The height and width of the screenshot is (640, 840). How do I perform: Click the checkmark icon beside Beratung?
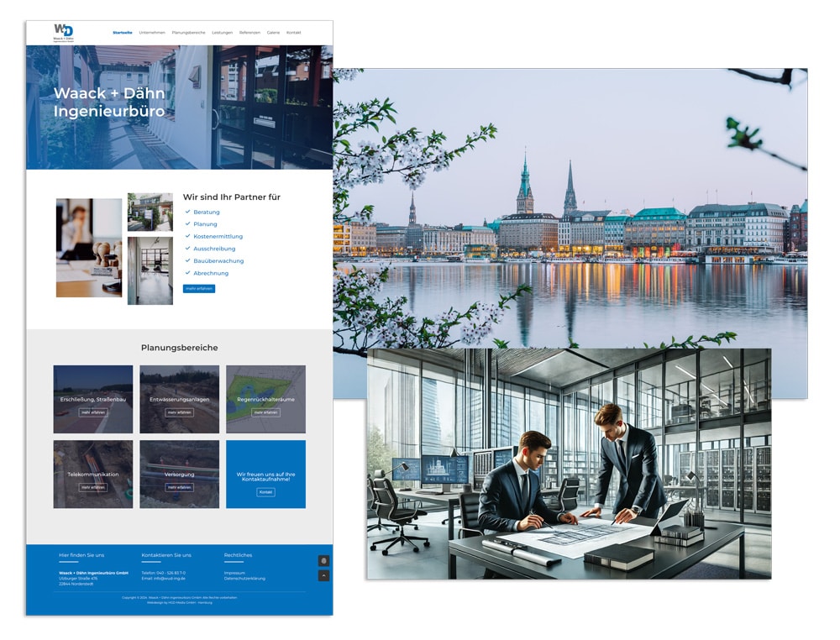point(187,212)
